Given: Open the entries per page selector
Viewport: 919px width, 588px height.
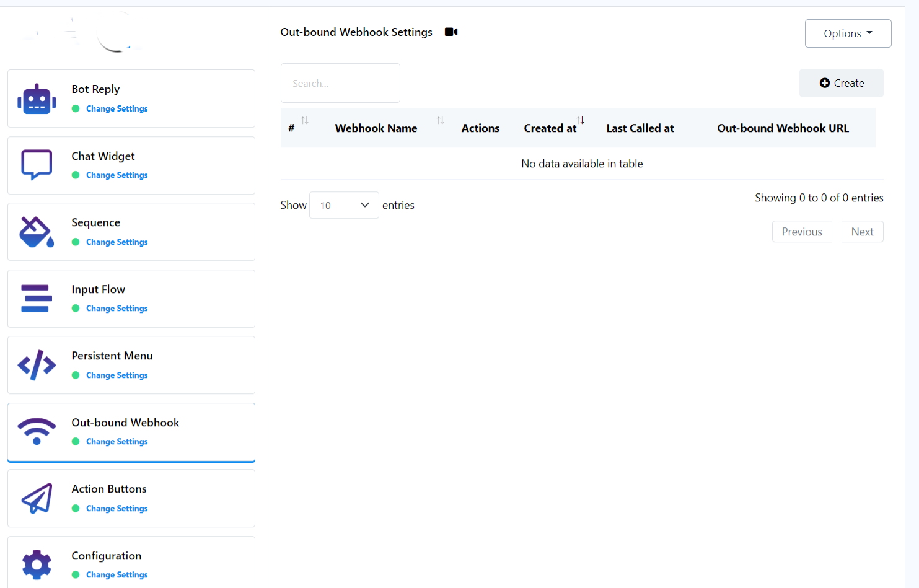Looking at the screenshot, I should [x=344, y=205].
